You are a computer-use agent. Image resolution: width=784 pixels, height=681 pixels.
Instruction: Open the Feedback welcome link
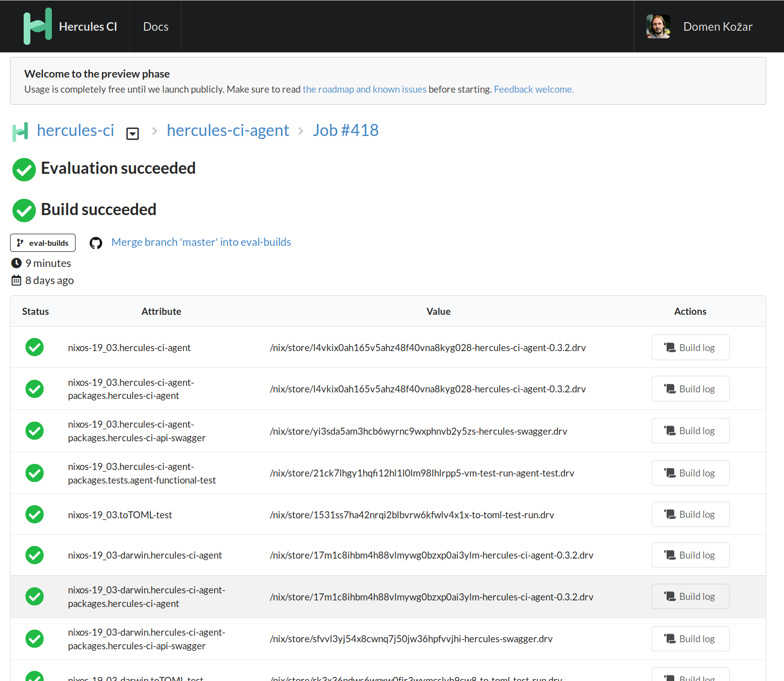[534, 89]
